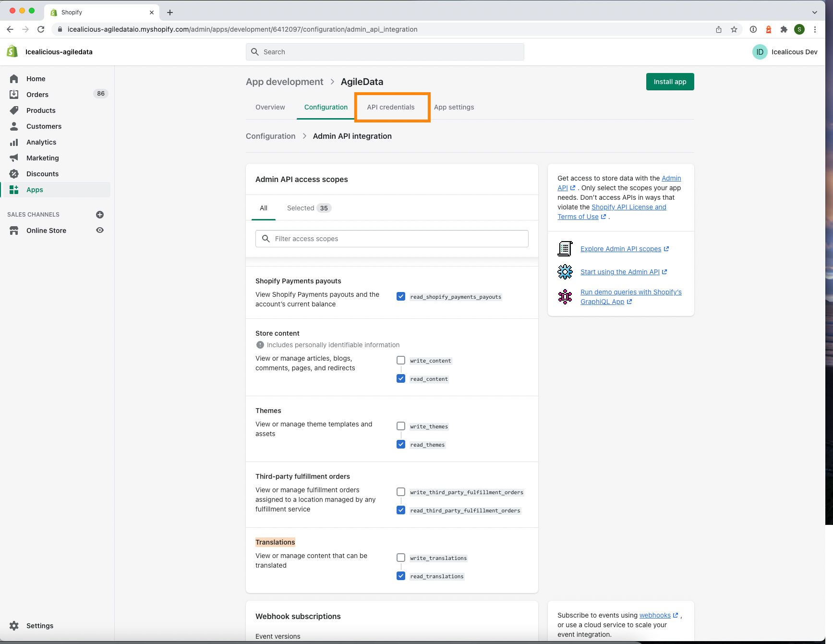Uncheck read_third_party_fulfillment_orders scope
This screenshot has width=833, height=644.
click(x=401, y=510)
